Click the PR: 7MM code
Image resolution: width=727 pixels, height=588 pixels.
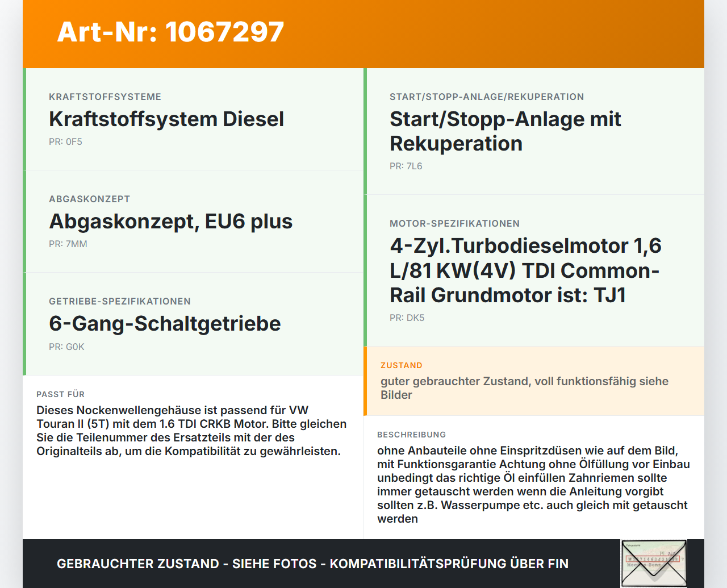[x=68, y=244]
